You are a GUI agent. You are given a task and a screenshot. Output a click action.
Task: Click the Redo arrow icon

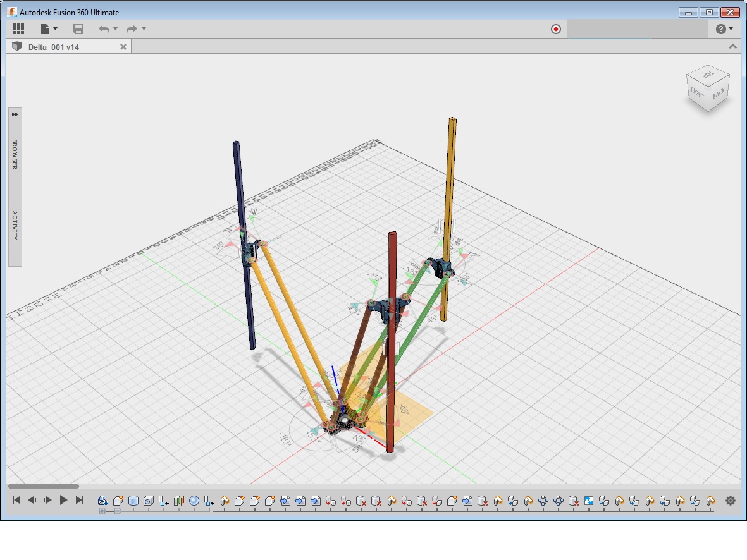(132, 29)
